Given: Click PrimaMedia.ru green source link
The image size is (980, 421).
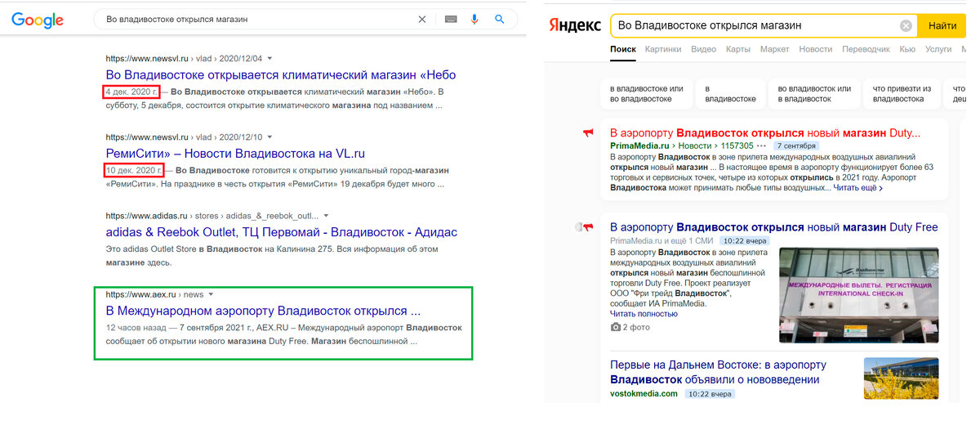Looking at the screenshot, I should 639,146.
